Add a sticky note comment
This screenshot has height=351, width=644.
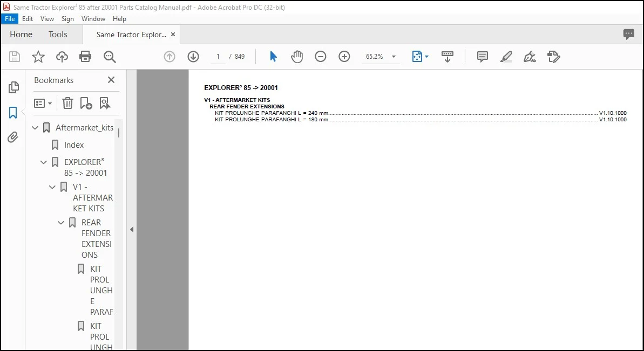click(482, 57)
